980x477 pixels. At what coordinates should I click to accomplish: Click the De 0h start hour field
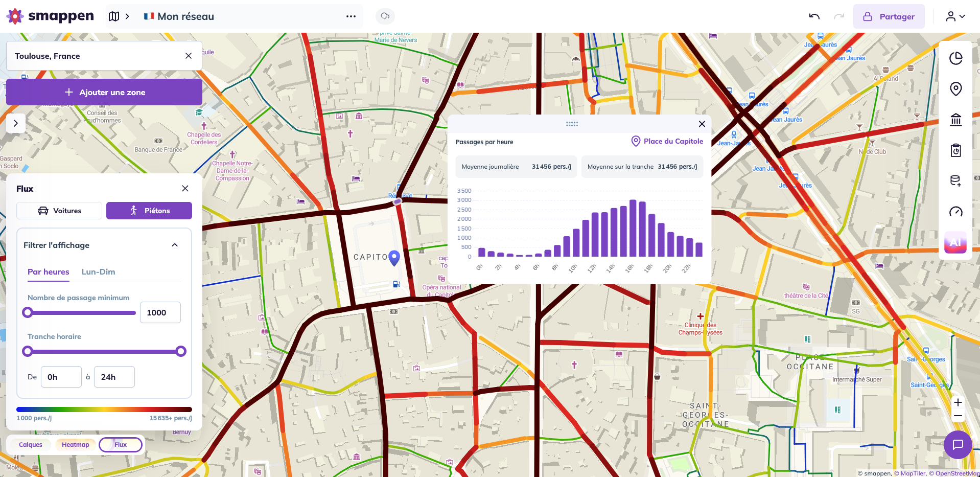pyautogui.click(x=61, y=377)
